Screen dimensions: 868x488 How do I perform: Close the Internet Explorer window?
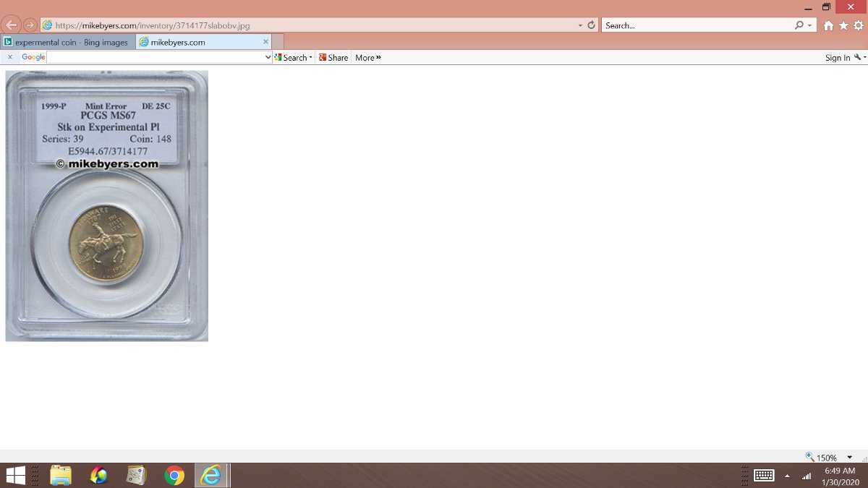click(851, 7)
